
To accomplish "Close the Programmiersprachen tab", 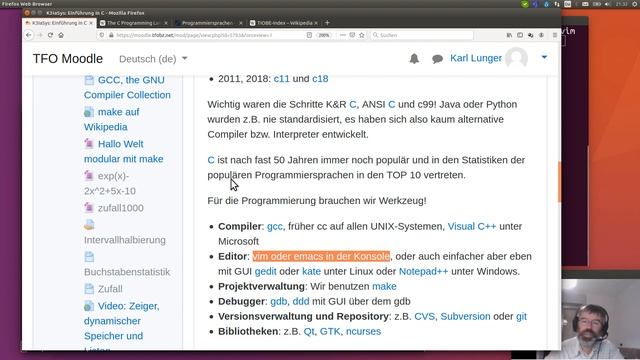I will tap(241, 23).
